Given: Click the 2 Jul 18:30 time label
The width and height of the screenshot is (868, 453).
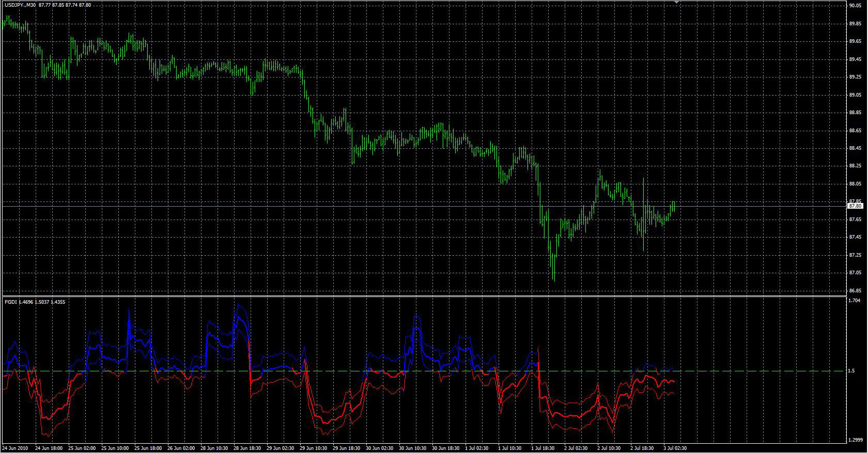Looking at the screenshot, I should tap(642, 448).
